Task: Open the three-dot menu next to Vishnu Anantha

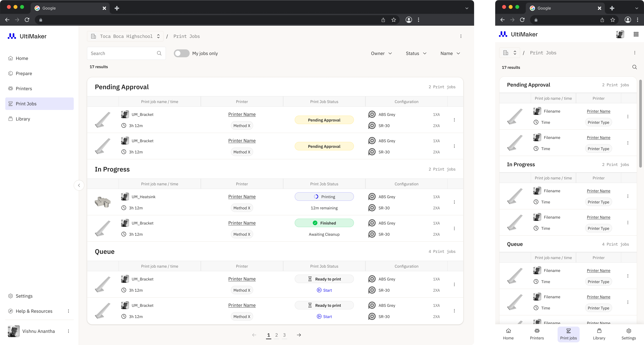Action: [68, 331]
